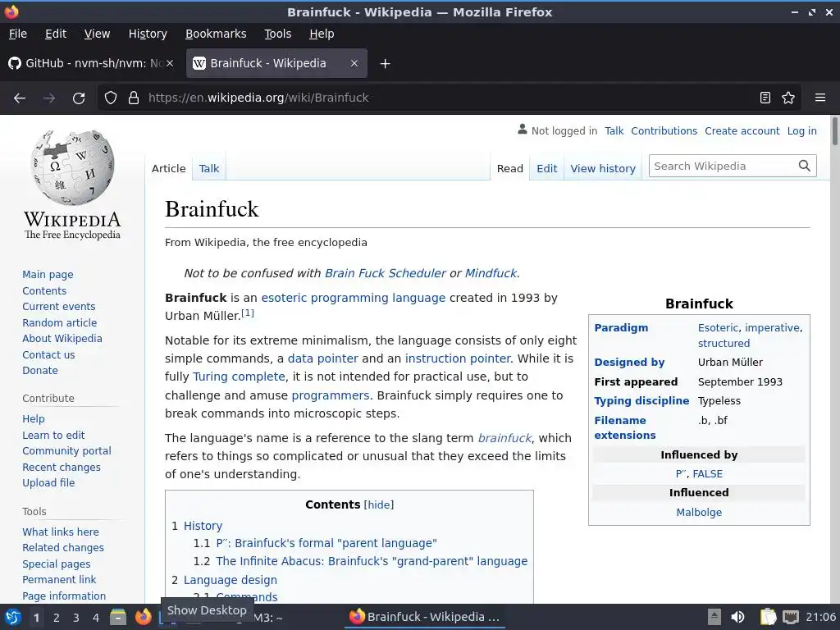This screenshot has width=840, height=630.
Task: Close the Brainfuck - Wikipedia tab
Action: pos(354,63)
